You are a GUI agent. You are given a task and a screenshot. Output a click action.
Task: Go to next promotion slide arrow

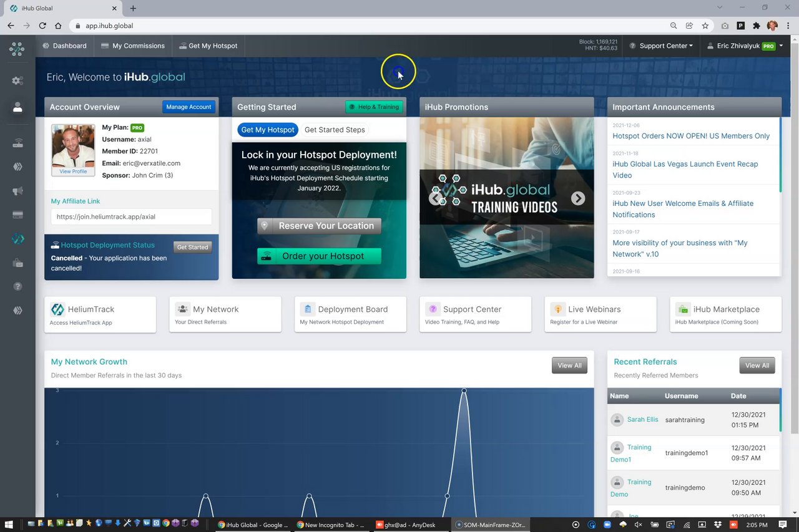[578, 198]
